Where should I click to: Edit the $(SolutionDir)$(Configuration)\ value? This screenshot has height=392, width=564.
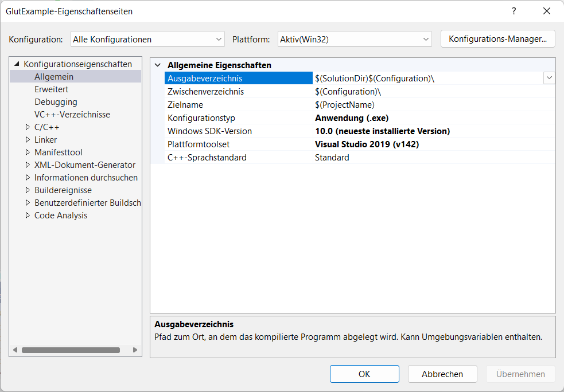[375, 79]
